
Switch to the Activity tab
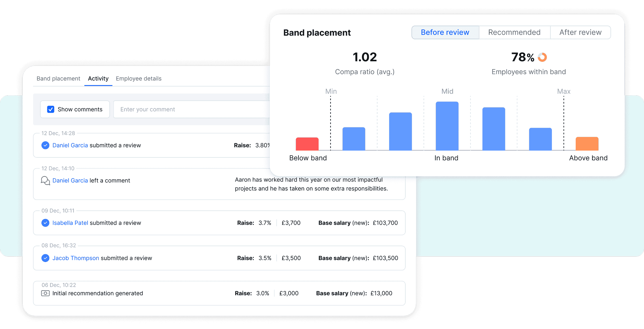click(x=98, y=79)
